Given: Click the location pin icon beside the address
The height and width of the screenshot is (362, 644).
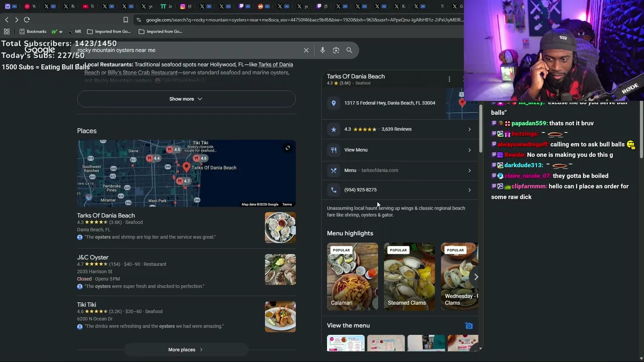Looking at the screenshot, I should pos(334,103).
